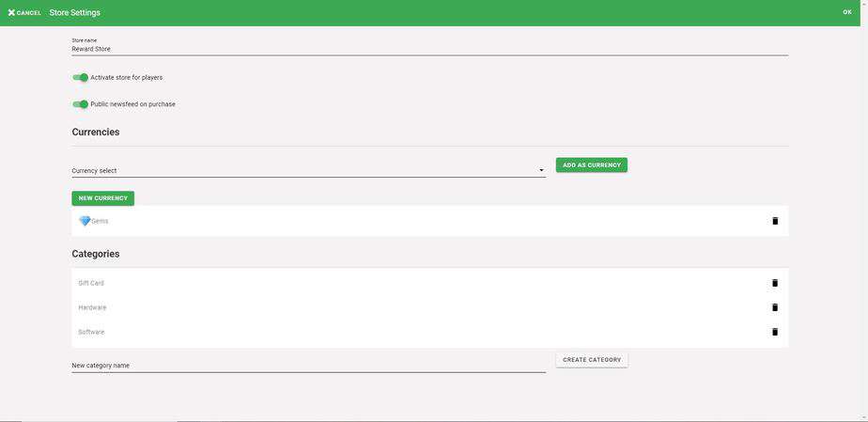Click the New category name field
This screenshot has height=422, width=868.
pyautogui.click(x=308, y=366)
